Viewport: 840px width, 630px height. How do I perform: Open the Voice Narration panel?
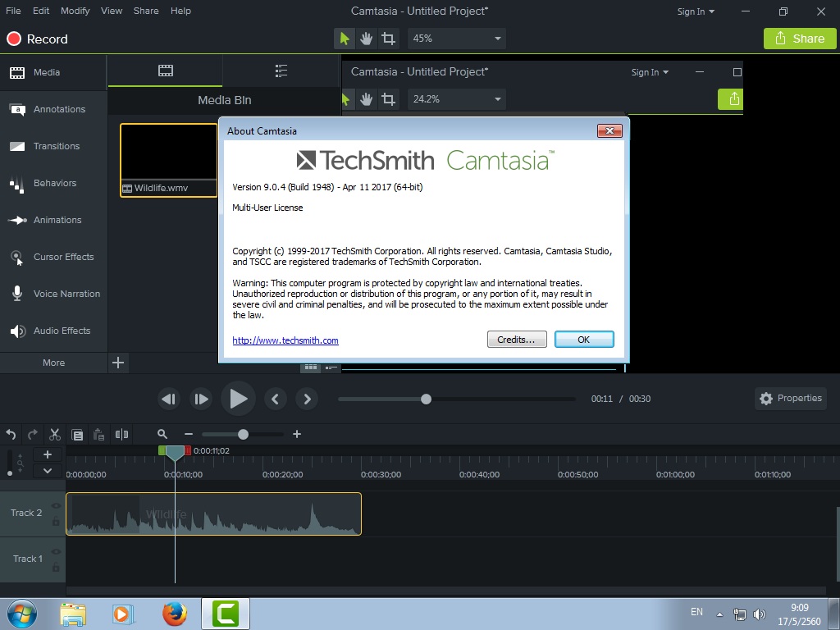[x=53, y=294]
